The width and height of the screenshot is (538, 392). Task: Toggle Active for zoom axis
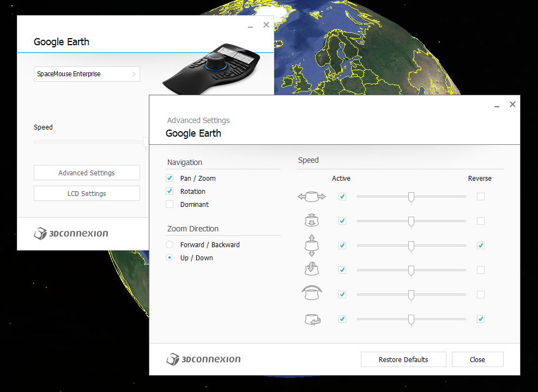[x=342, y=221]
